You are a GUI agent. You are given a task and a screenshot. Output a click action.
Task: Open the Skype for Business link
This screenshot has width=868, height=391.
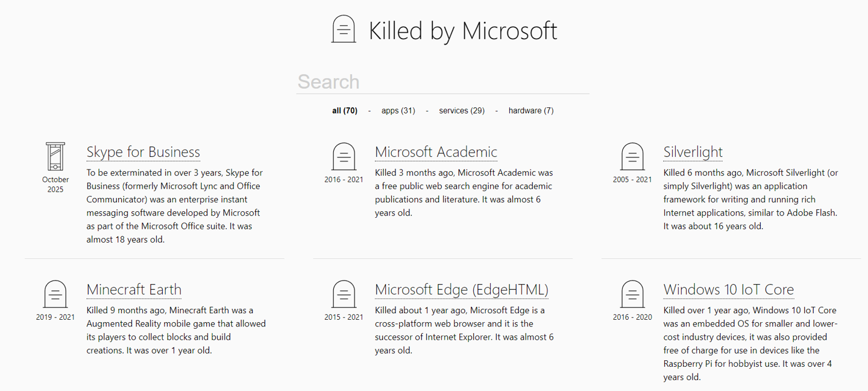coord(143,152)
